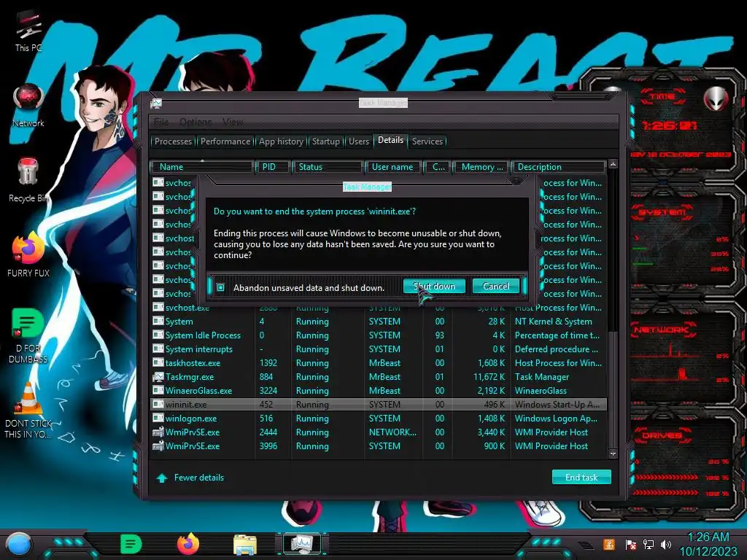
Task: Select System interrupts row
Action: 379,349
